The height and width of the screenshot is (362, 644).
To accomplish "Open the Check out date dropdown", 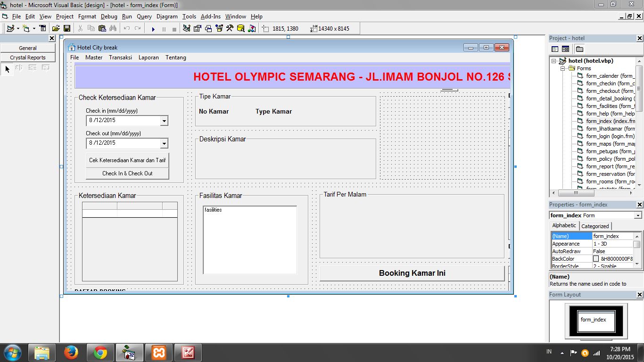I will 165,143.
